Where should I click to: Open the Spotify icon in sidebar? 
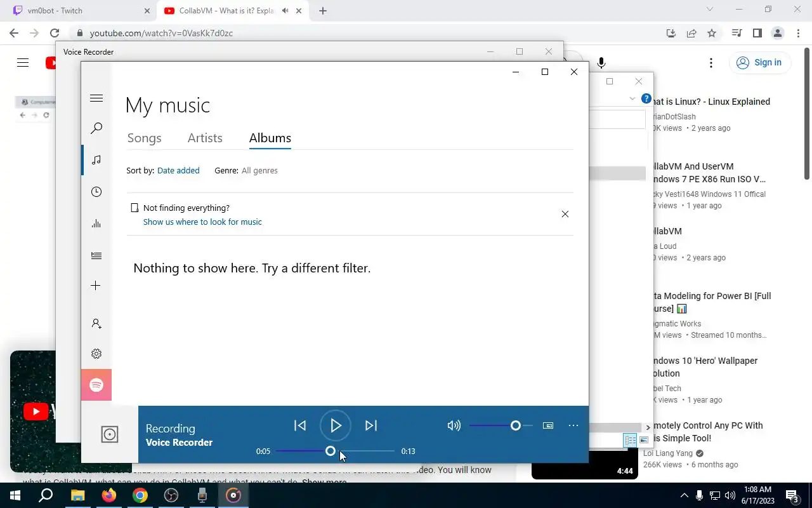(96, 385)
